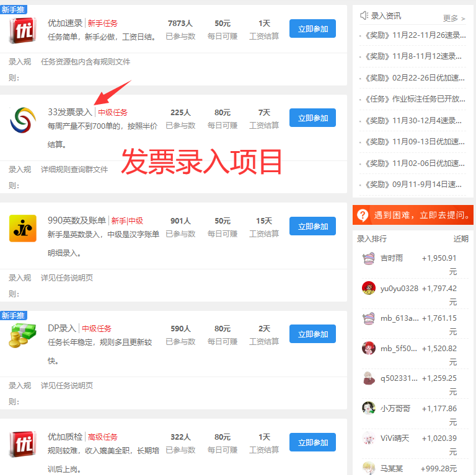Click the 33发票录入 colorful swirl logo
Image resolution: width=476 pixels, height=475 pixels.
coord(23,120)
